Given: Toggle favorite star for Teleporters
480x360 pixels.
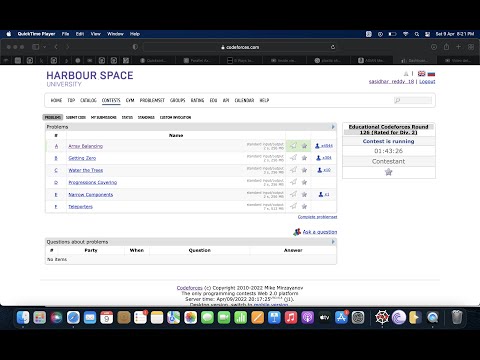Looking at the screenshot, I should point(304,206).
